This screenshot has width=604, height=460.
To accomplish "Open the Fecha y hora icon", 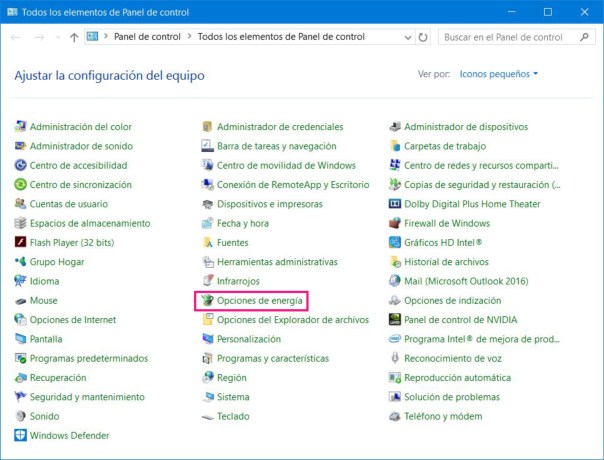I will [x=207, y=223].
